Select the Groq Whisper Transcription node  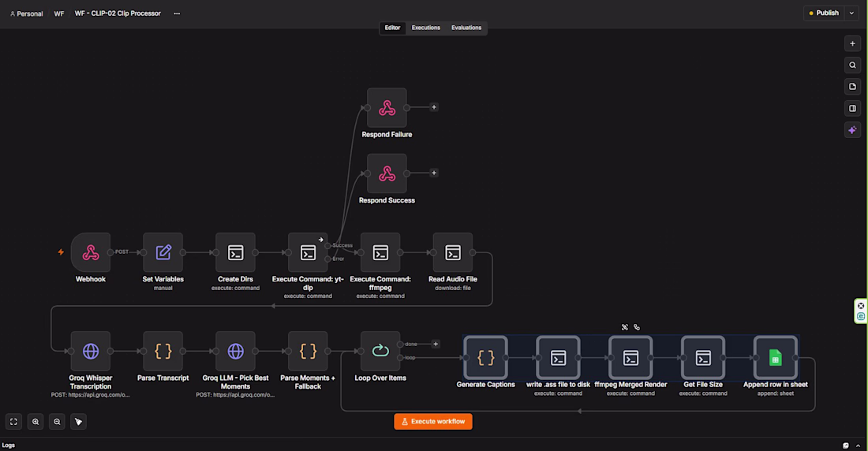pyautogui.click(x=90, y=351)
